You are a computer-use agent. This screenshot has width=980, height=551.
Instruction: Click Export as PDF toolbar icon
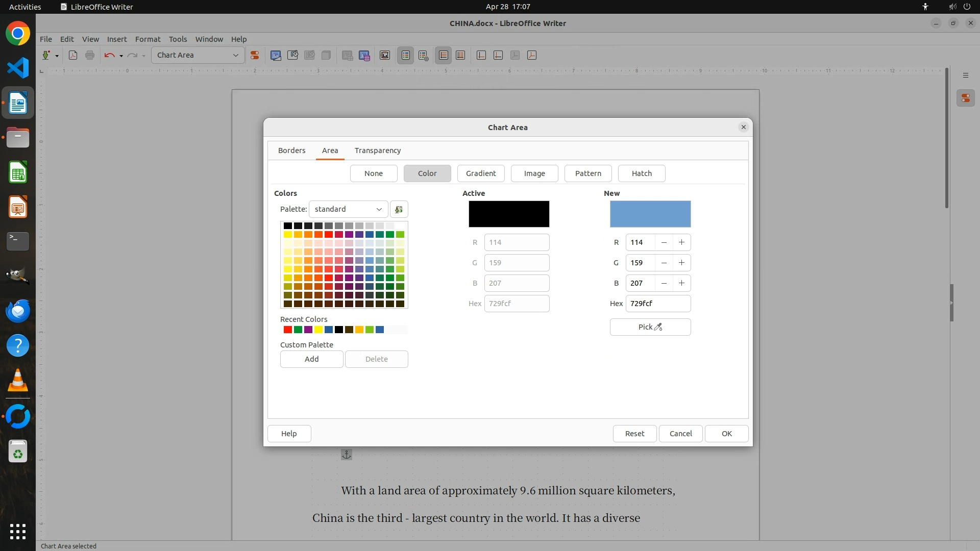coord(73,55)
